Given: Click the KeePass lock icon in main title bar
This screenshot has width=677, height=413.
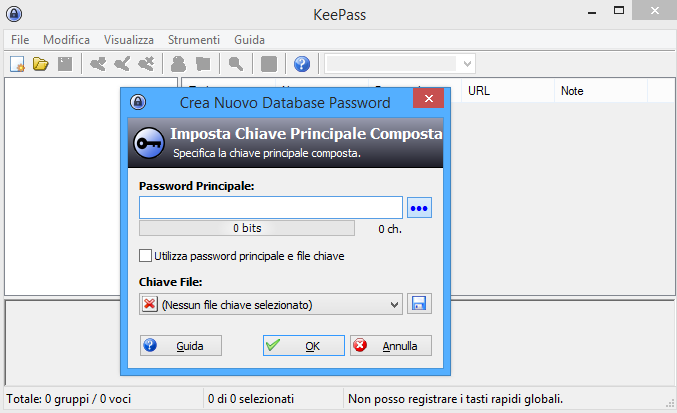Looking at the screenshot, I should [x=14, y=14].
